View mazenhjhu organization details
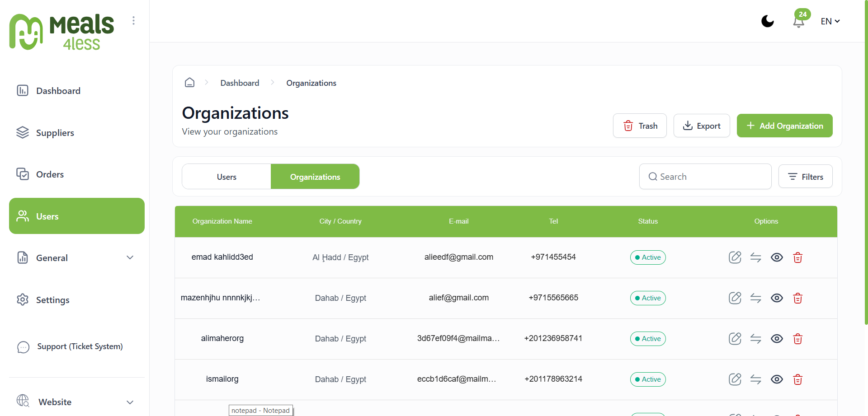Viewport: 868px width, 416px height. click(x=777, y=298)
